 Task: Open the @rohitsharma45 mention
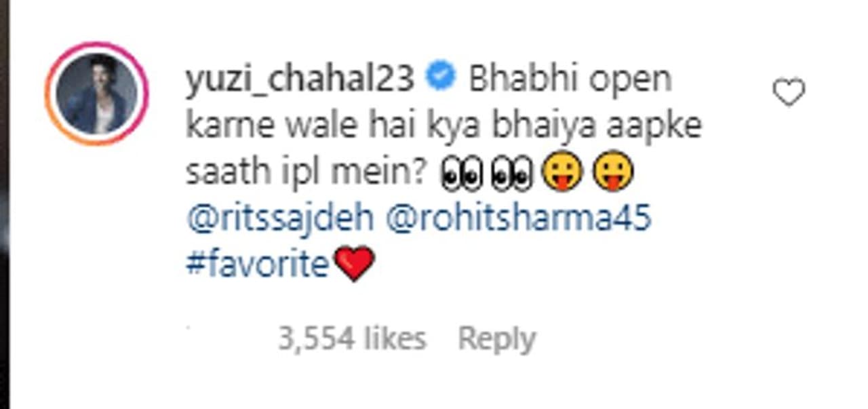coord(519,218)
